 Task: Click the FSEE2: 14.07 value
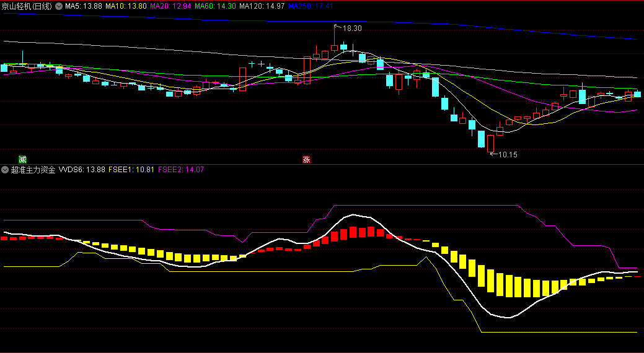click(181, 170)
